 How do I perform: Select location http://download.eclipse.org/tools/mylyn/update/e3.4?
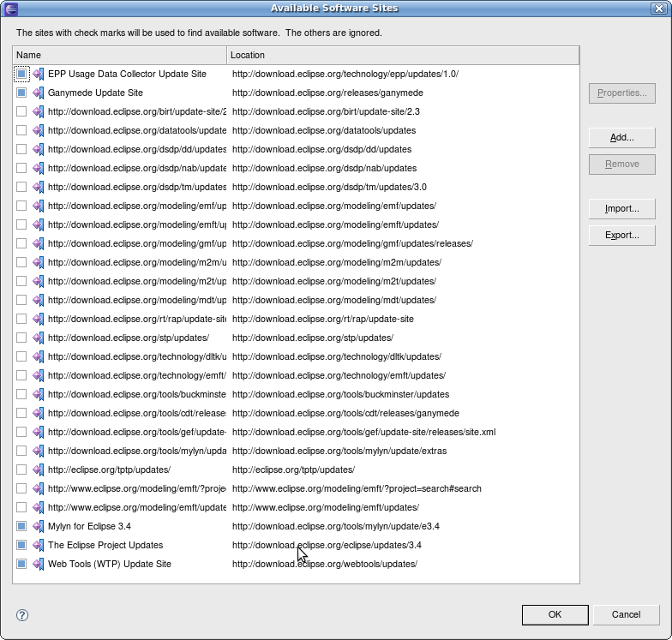point(336,526)
